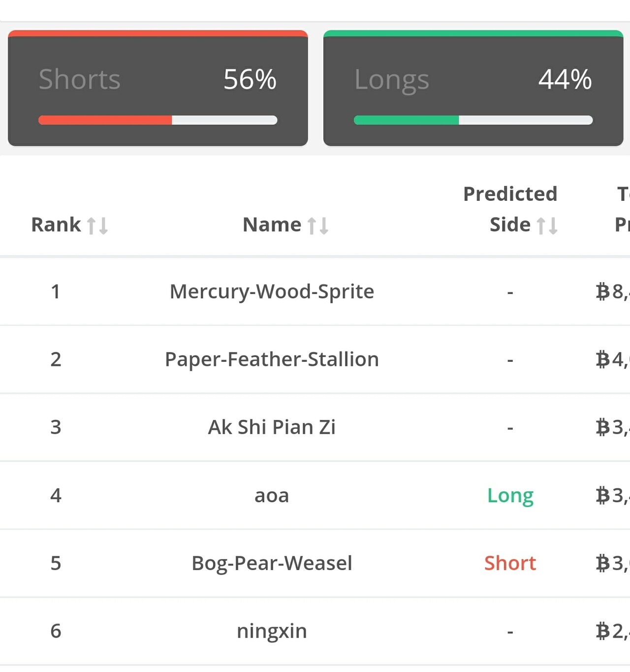Click the bitcoin profit for rank 1
Screen dimensions: 630x672
coord(612,291)
